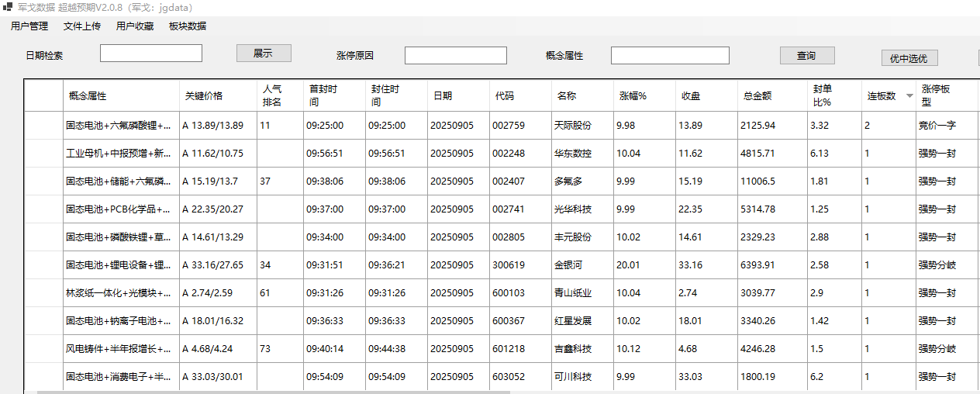980x394 pixels.
Task: Sort by the 涨幅% column header
Action: (x=633, y=96)
